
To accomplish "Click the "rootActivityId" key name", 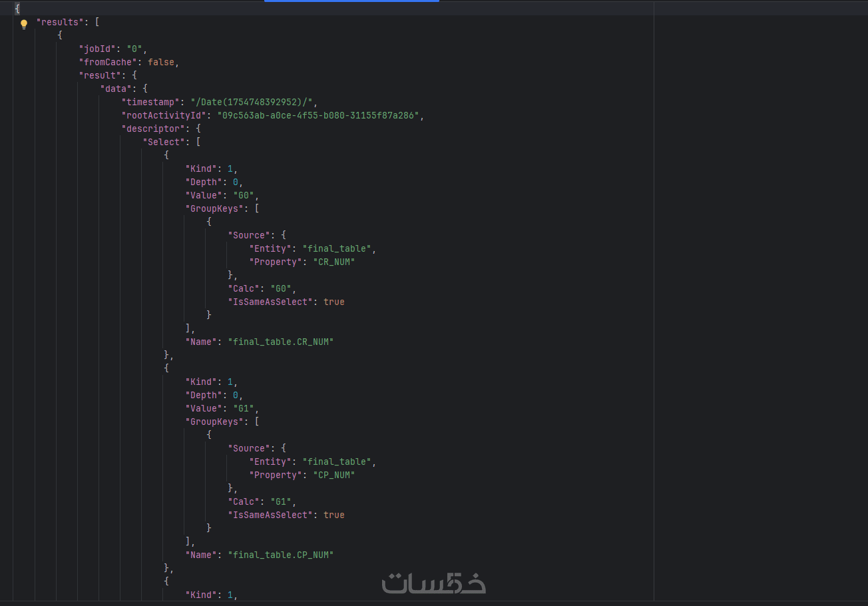I will point(166,115).
